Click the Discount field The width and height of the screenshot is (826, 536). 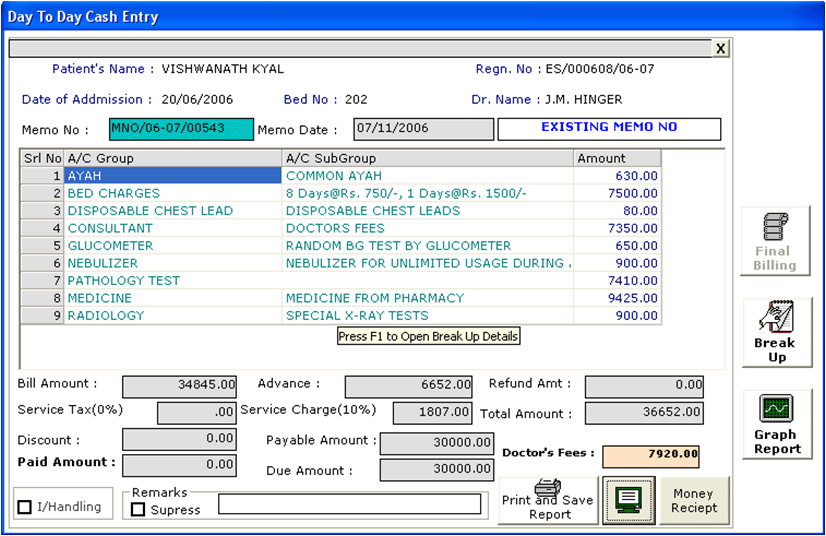[x=179, y=439]
